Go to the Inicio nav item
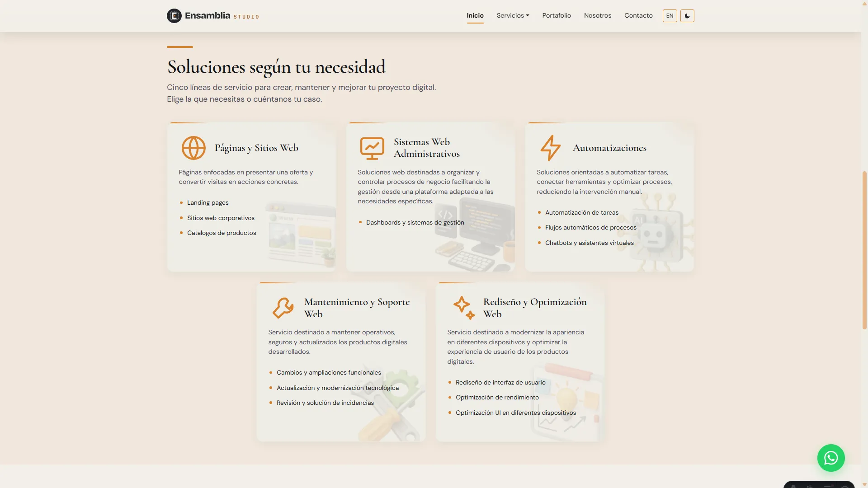Image resolution: width=868 pixels, height=488 pixels. point(475,15)
